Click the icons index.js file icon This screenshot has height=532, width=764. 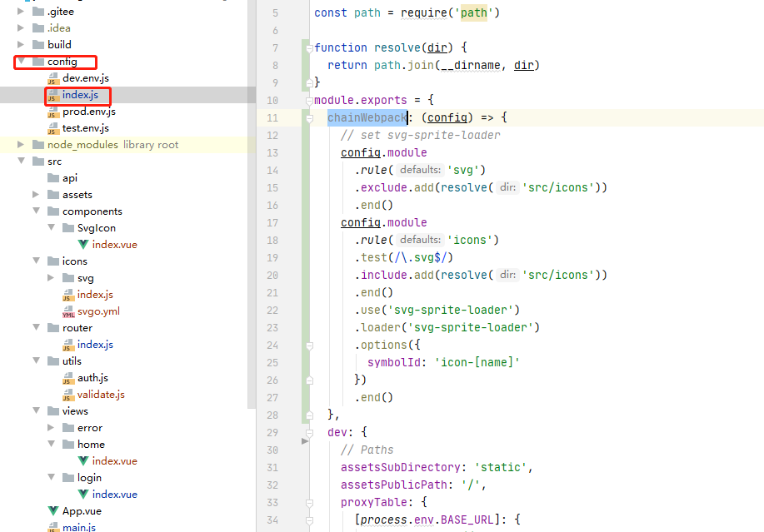point(68,295)
